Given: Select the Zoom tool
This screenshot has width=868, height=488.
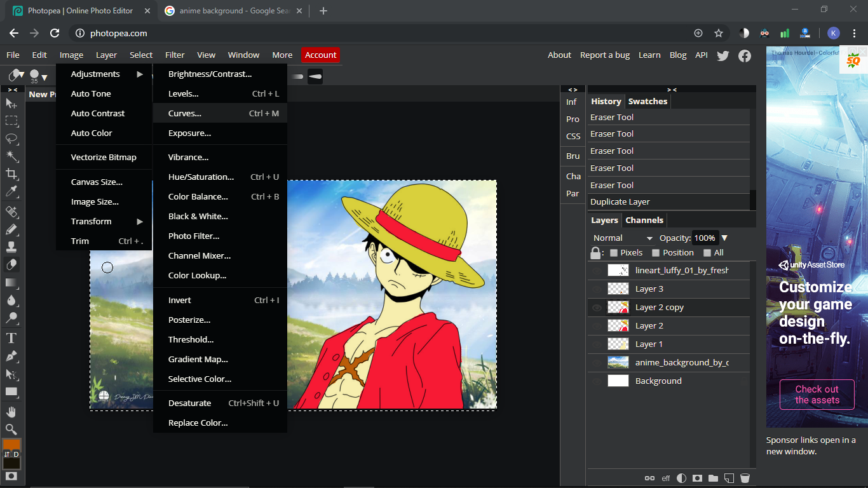Looking at the screenshot, I should click(11, 430).
